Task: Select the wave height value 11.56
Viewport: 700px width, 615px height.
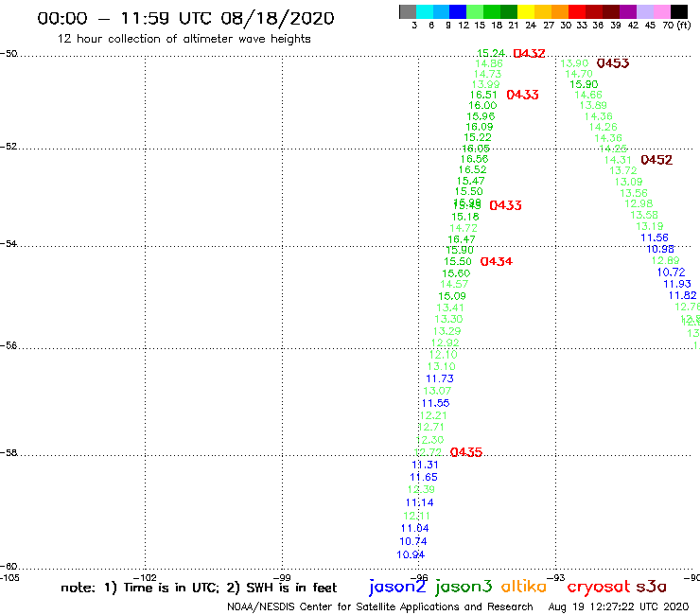Action: [655, 237]
